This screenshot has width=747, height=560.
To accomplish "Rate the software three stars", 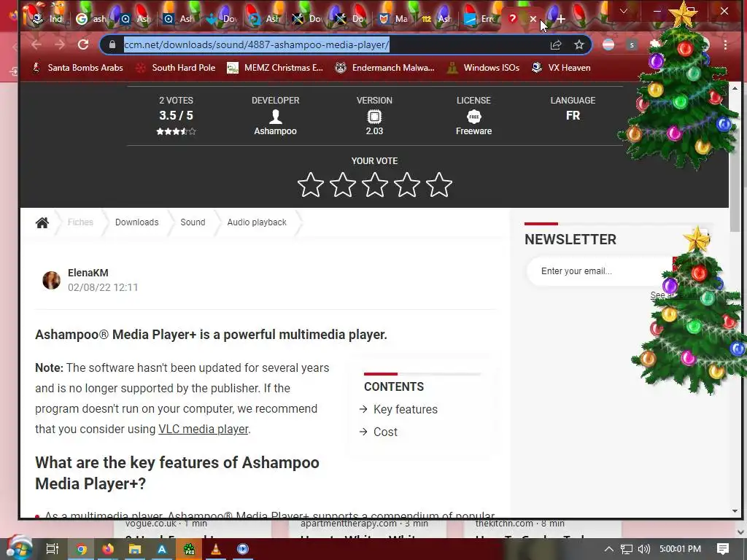I will [374, 184].
